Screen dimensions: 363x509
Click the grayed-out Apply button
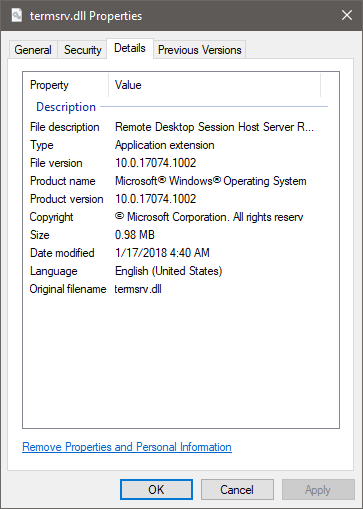tap(318, 490)
